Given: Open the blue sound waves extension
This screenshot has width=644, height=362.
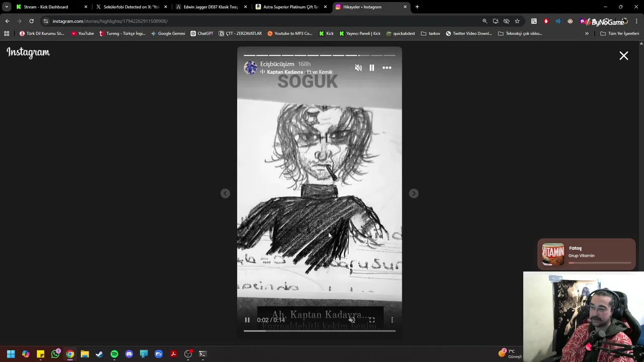Looking at the screenshot, I should click(558, 21).
